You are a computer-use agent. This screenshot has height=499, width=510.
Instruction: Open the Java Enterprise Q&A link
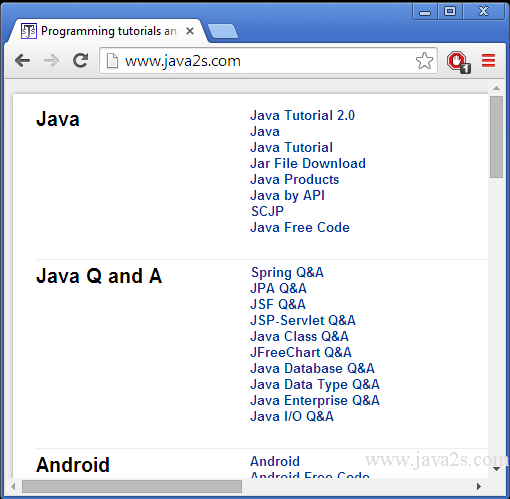pos(315,400)
